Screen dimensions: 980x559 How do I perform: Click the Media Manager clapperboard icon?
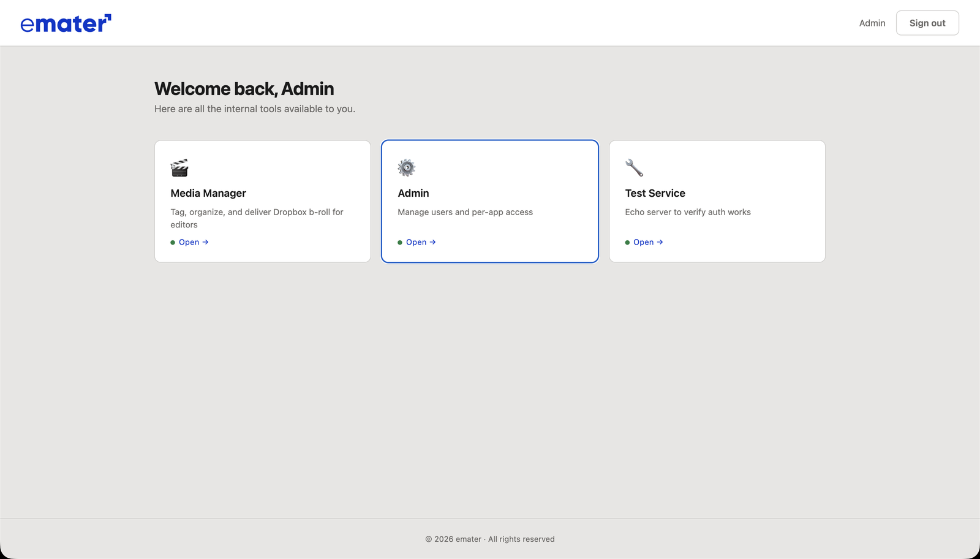click(x=179, y=167)
